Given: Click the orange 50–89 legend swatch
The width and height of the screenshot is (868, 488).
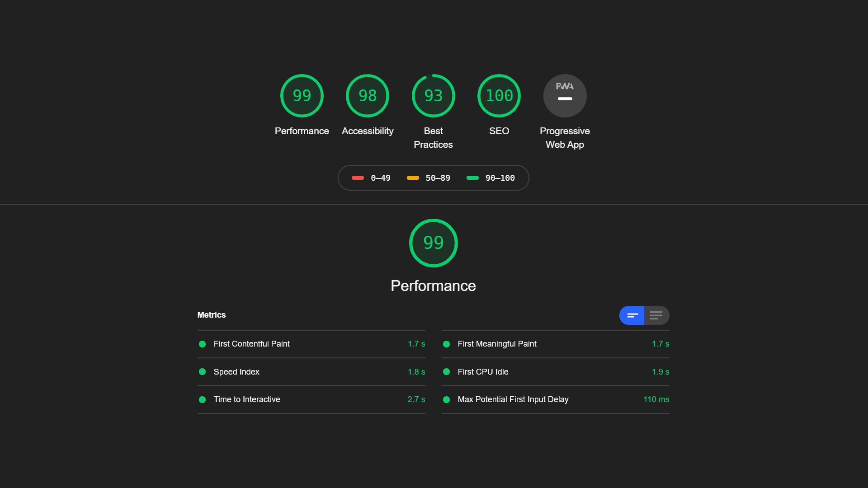Looking at the screenshot, I should 413,178.
